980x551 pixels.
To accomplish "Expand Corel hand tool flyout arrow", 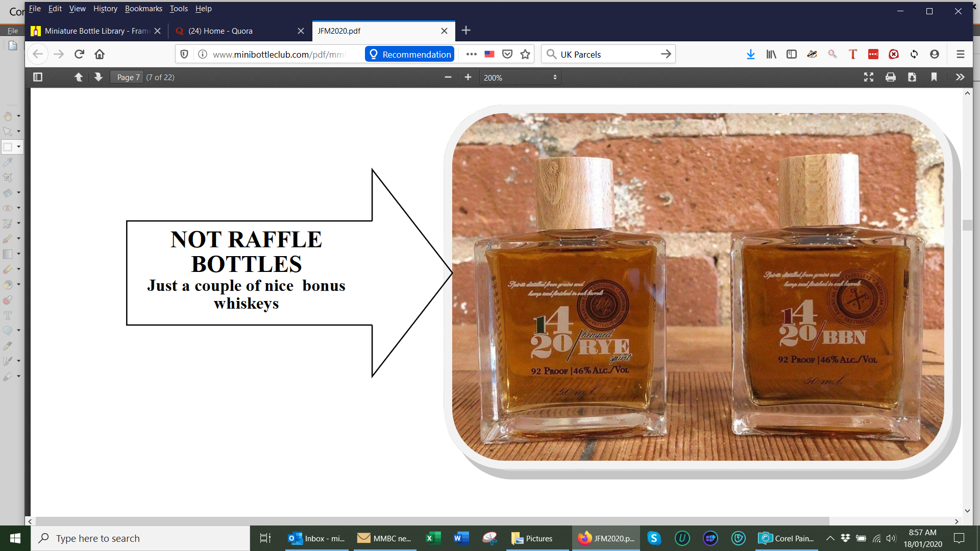I will point(19,116).
